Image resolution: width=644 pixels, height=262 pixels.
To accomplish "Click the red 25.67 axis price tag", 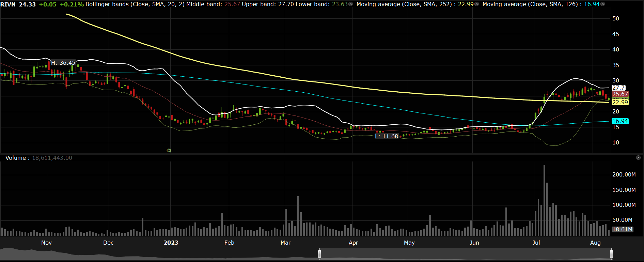I will point(620,94).
